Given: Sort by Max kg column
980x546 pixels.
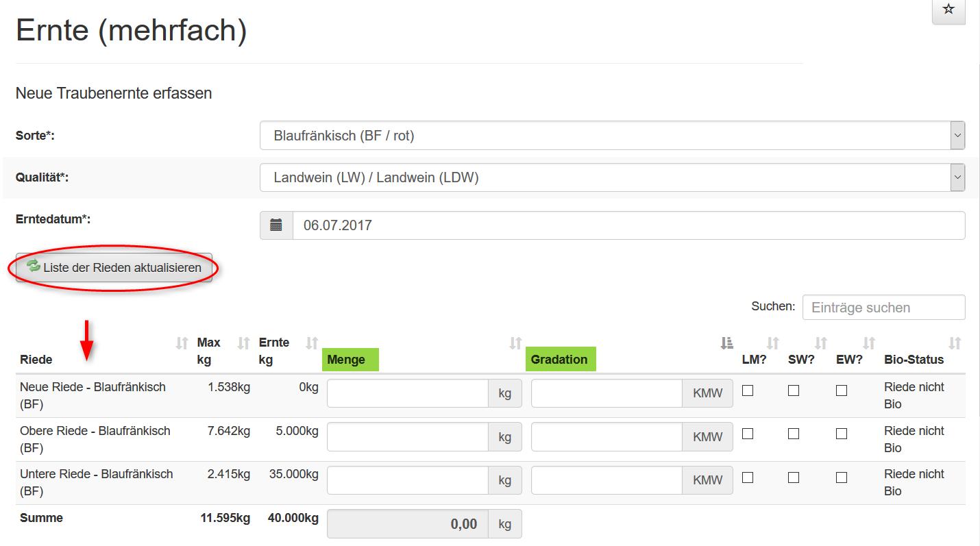Looking at the screenshot, I should click(x=243, y=343).
